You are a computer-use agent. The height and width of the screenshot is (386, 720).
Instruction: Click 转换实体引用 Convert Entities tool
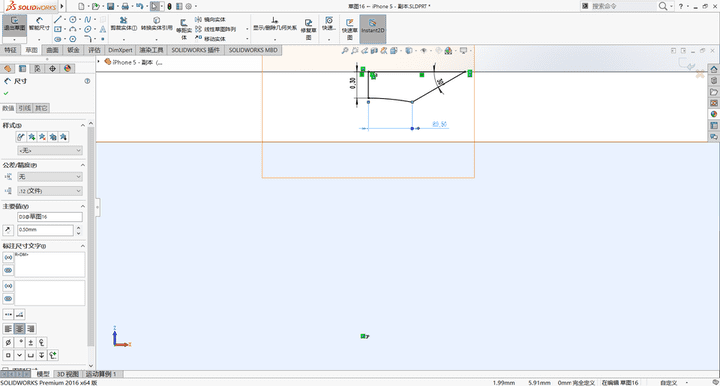[x=157, y=24]
